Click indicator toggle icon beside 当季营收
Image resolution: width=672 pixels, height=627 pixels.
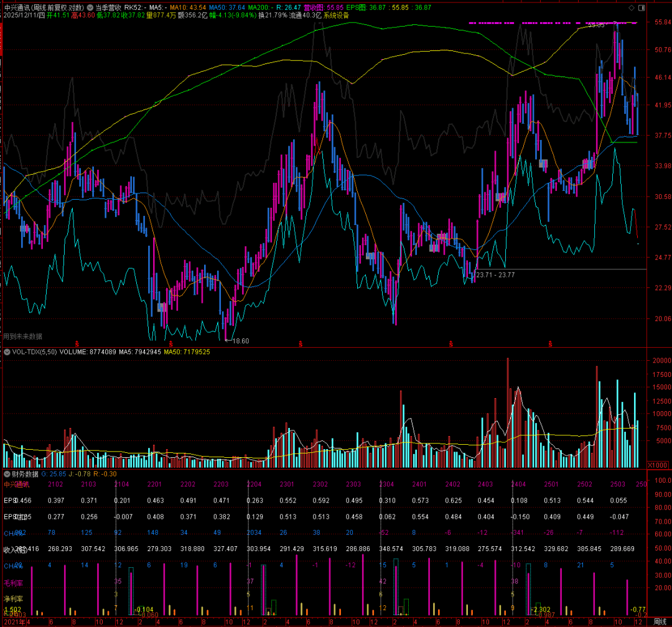pos(90,7)
